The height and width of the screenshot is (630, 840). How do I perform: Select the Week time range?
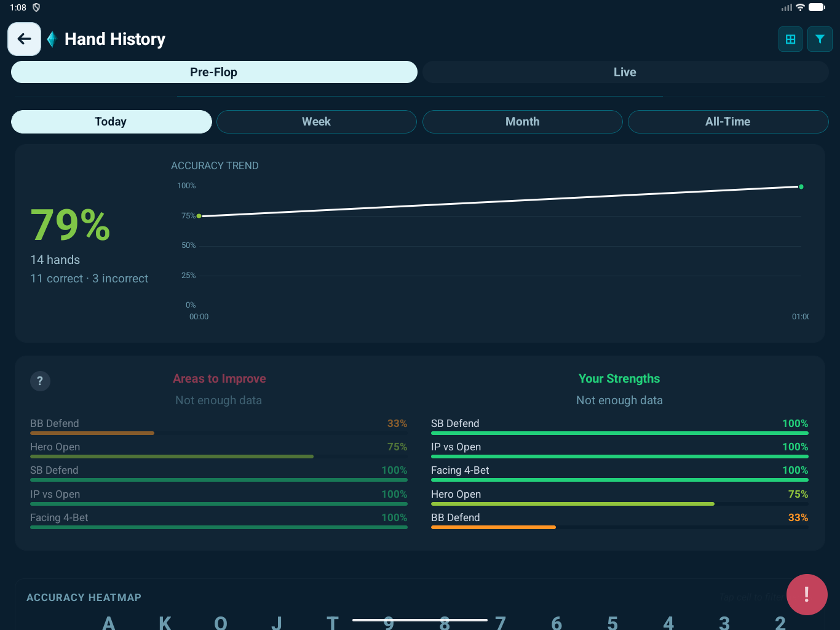point(316,122)
